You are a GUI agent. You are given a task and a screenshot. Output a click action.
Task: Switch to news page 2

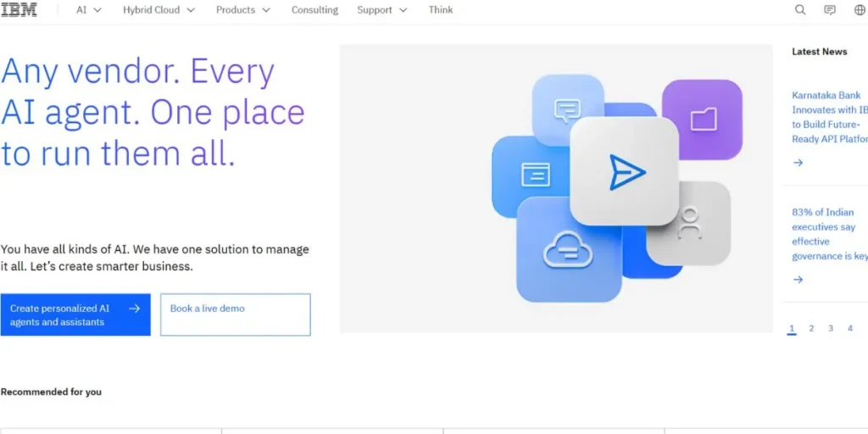[811, 328]
